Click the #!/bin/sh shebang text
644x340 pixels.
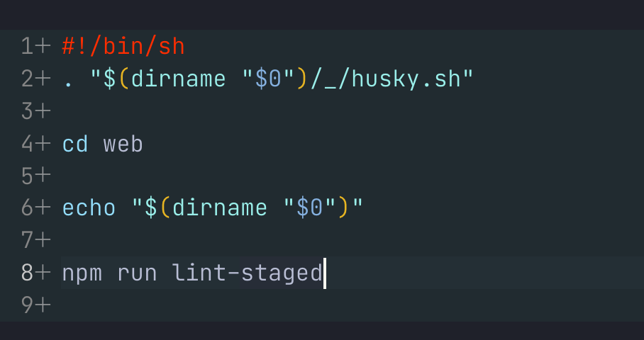[x=123, y=47]
